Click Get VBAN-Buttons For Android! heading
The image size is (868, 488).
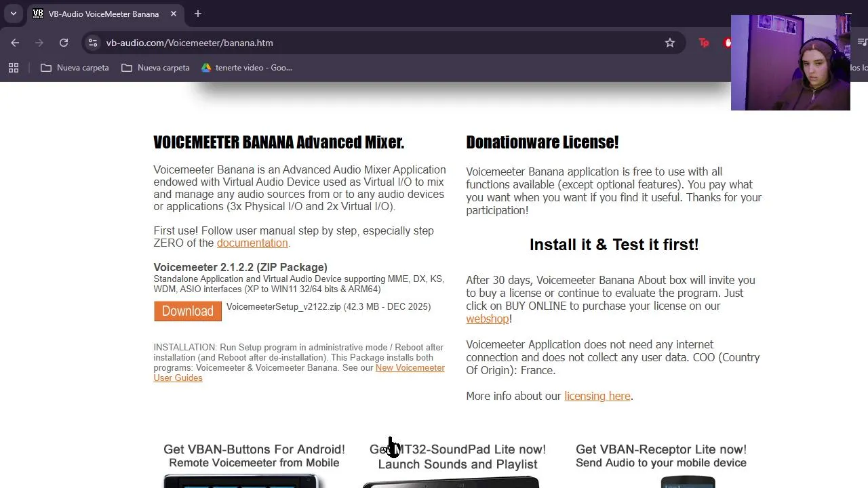[x=254, y=449]
